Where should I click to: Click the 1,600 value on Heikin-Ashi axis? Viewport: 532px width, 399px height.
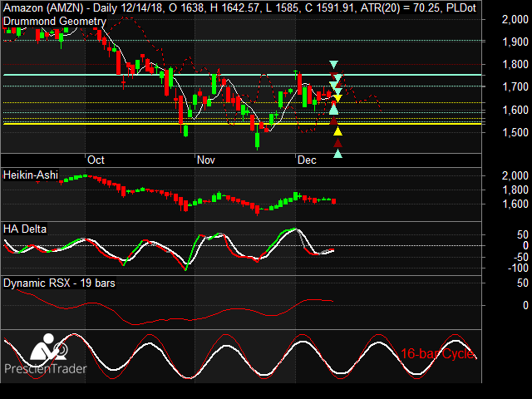515,204
